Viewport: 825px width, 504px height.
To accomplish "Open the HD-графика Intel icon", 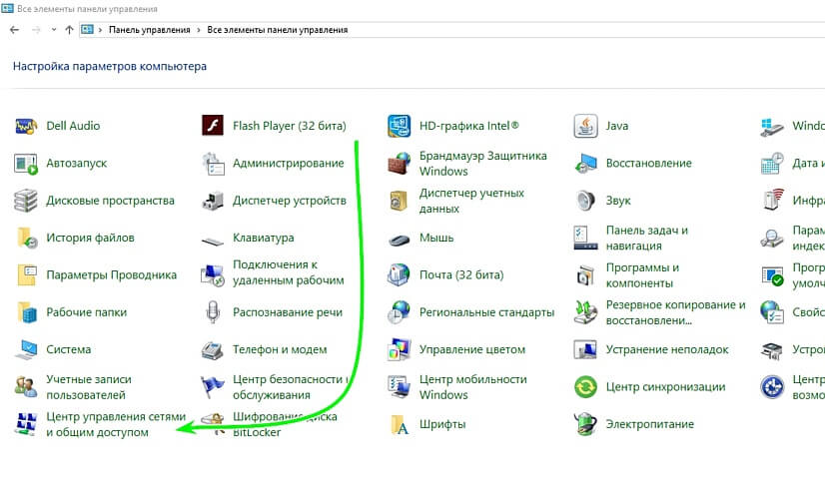I will 399,127.
